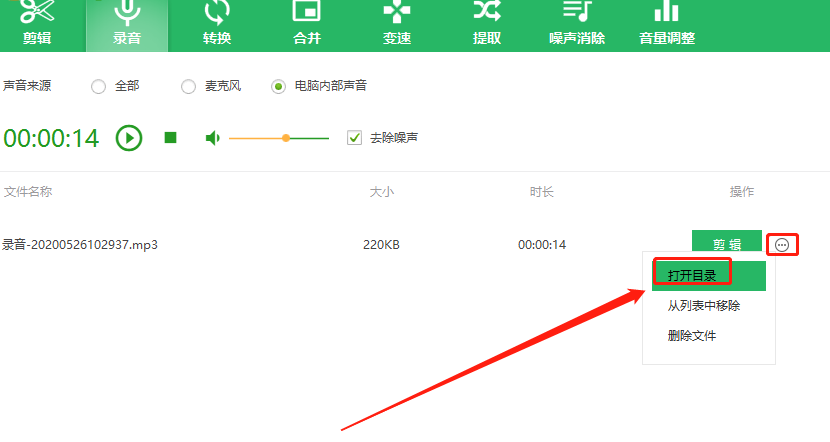
Task: Choose 打开目录 from the context menu
Action: [x=709, y=275]
